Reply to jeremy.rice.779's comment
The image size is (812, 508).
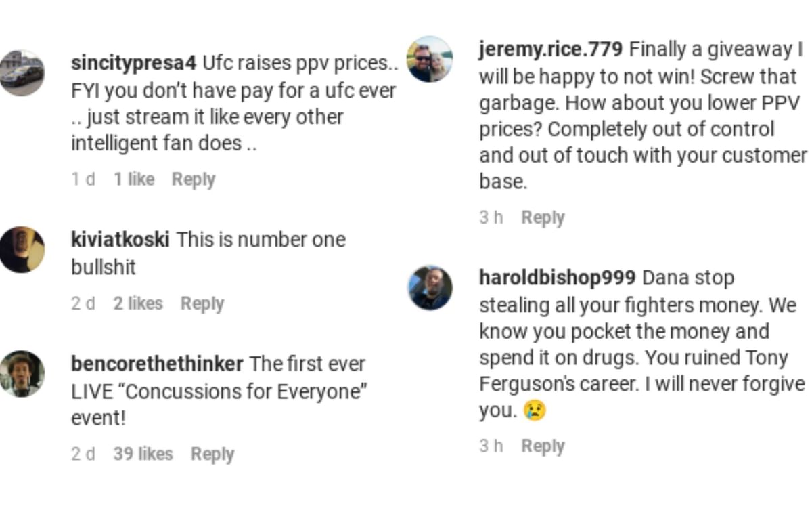pyautogui.click(x=543, y=217)
